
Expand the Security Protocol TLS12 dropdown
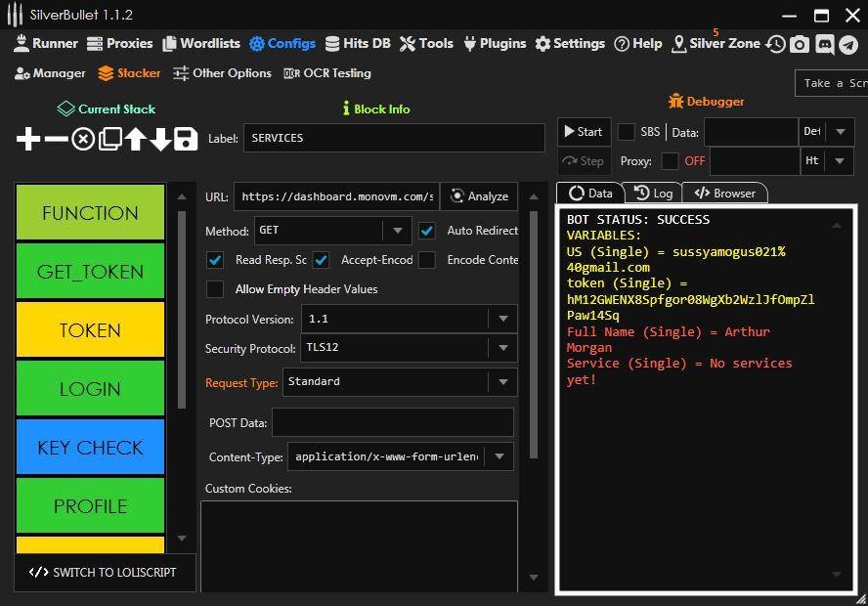pos(502,348)
